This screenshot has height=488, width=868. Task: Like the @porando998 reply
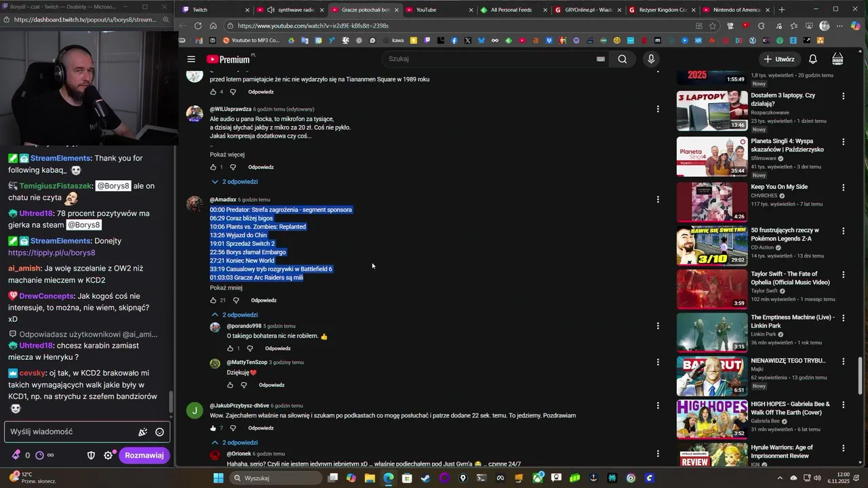click(230, 348)
